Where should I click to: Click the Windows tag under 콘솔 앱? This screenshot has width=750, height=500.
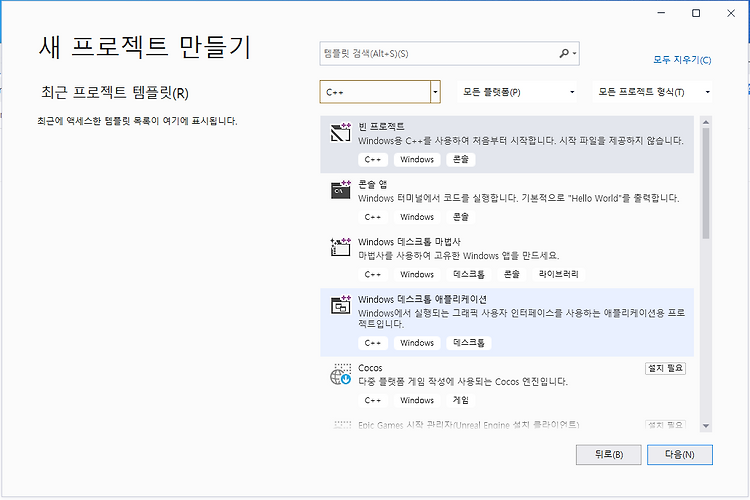coord(417,217)
